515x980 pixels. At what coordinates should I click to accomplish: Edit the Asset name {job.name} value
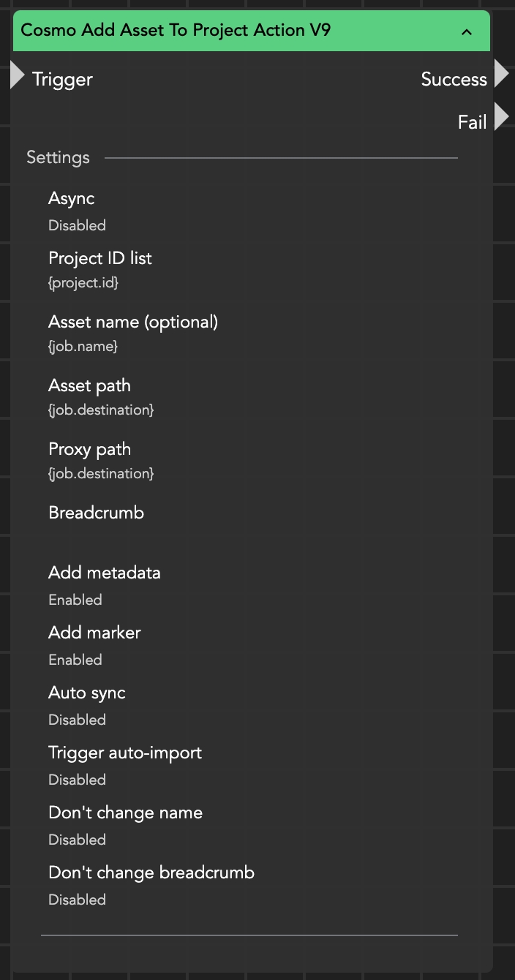[83, 346]
